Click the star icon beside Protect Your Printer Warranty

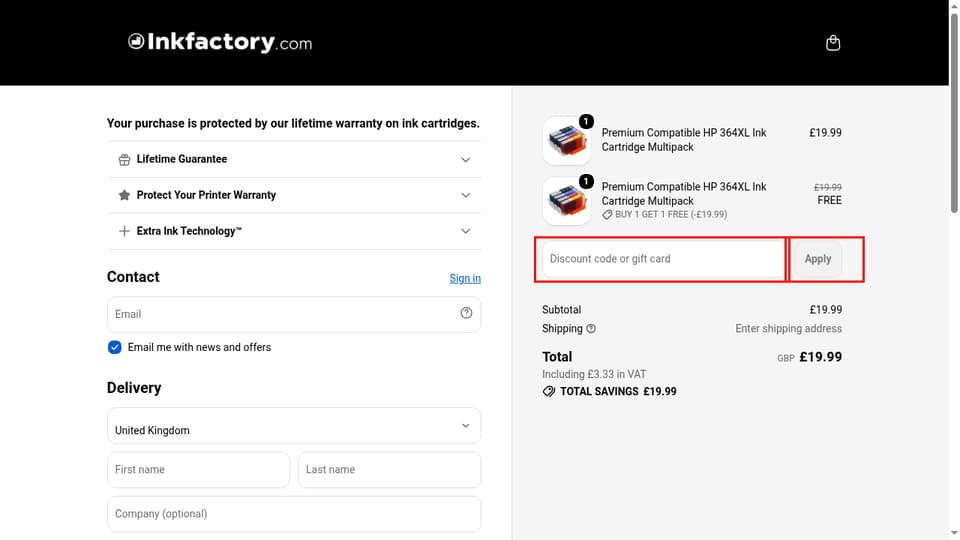pos(124,195)
